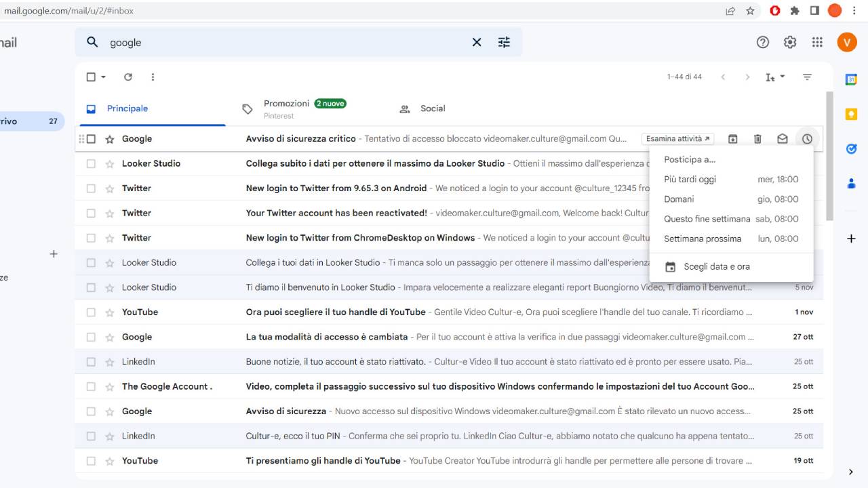Open the account avatar V

click(x=847, y=42)
